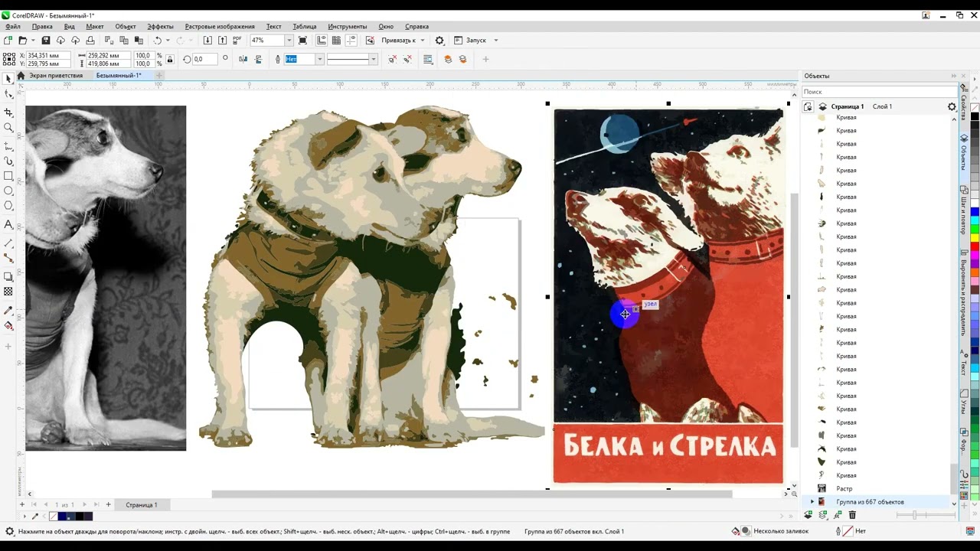Toggle show grid button
Viewport: 980px width, 551px height.
pos(336,41)
